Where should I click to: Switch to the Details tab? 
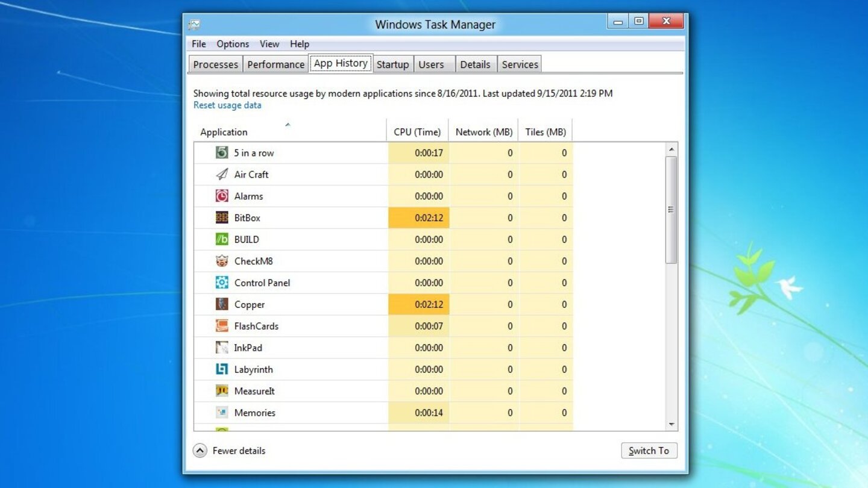tap(475, 64)
